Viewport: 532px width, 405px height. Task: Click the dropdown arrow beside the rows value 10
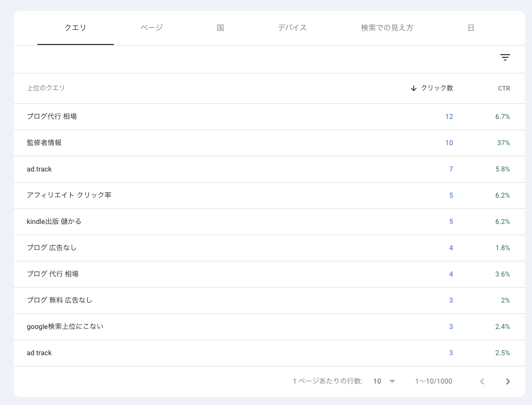392,381
